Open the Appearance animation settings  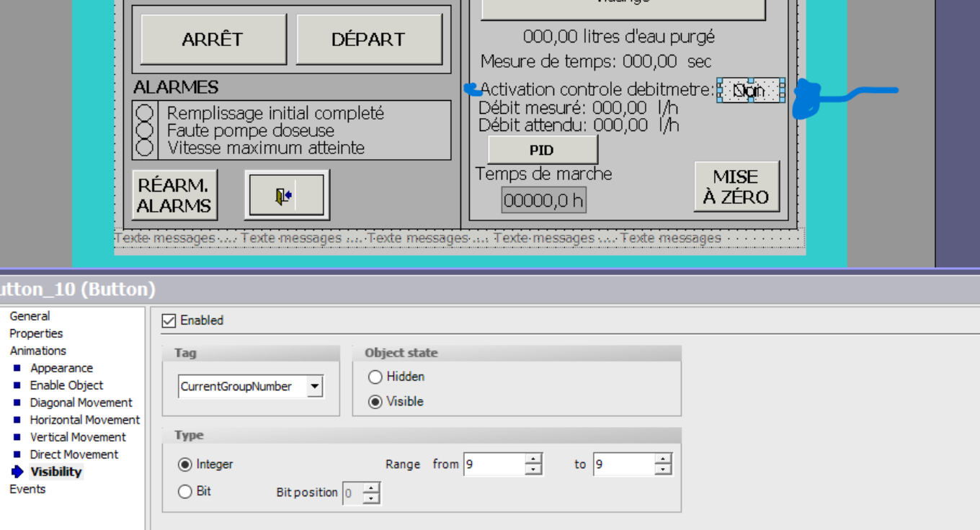pos(61,368)
